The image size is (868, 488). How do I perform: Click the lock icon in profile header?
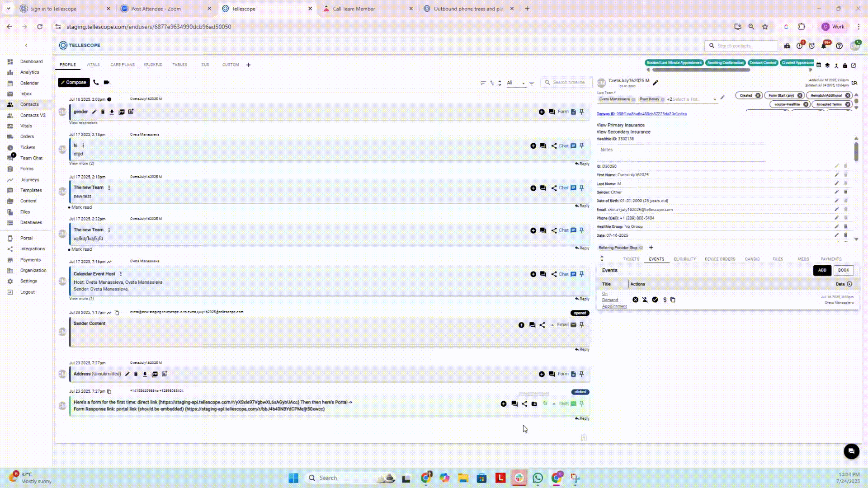coord(845,66)
